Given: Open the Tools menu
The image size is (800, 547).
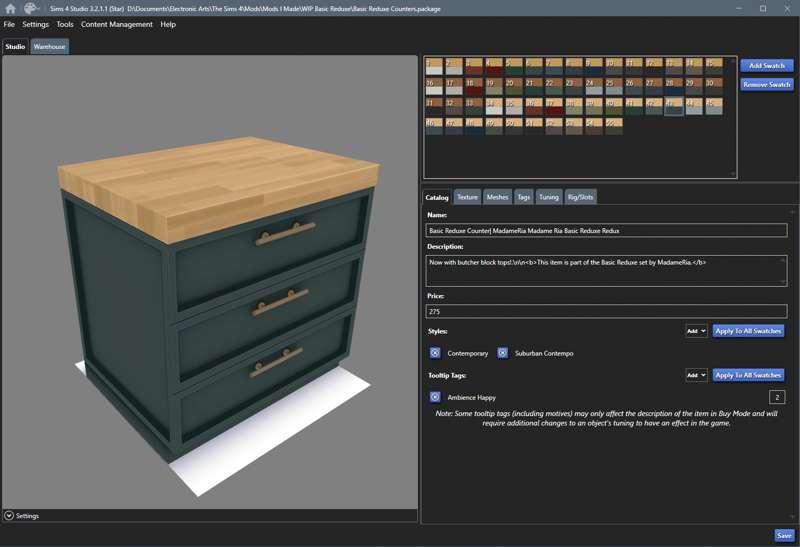Looking at the screenshot, I should 65,24.
